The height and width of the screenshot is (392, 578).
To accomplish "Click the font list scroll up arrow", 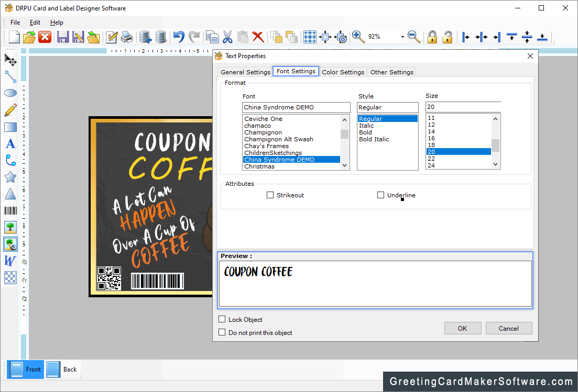I will tap(345, 120).
